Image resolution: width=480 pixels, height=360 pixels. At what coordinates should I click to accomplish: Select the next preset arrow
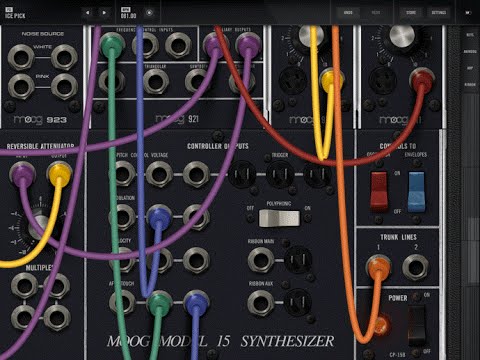tap(104, 13)
